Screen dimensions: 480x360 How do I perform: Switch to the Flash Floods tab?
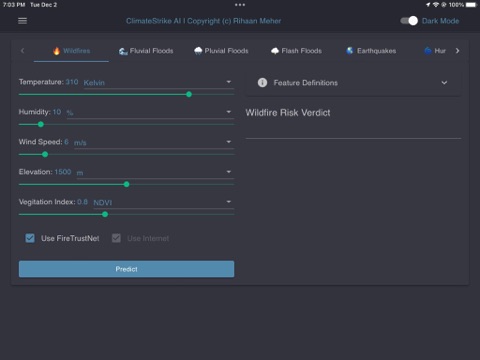(x=296, y=51)
